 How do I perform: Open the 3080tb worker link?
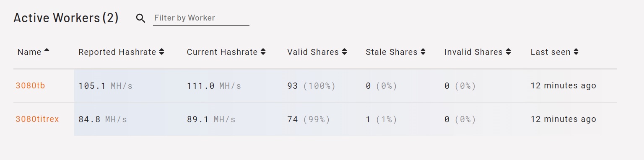click(30, 85)
